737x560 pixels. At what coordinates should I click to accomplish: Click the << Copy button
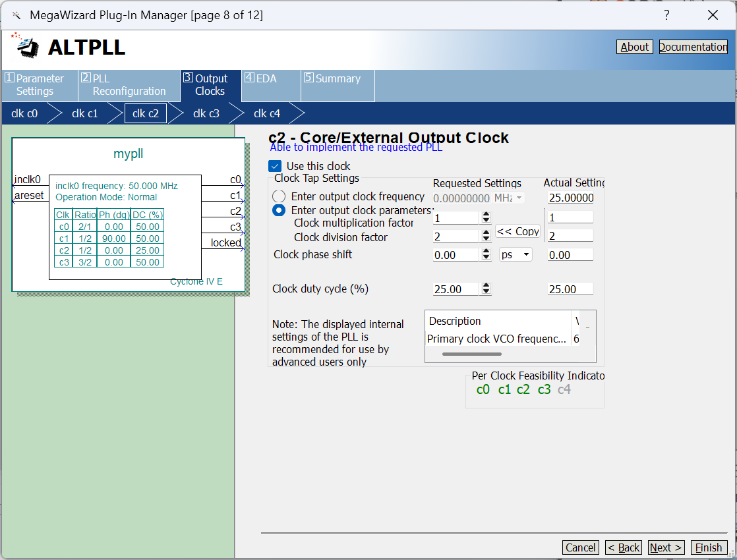[518, 231]
